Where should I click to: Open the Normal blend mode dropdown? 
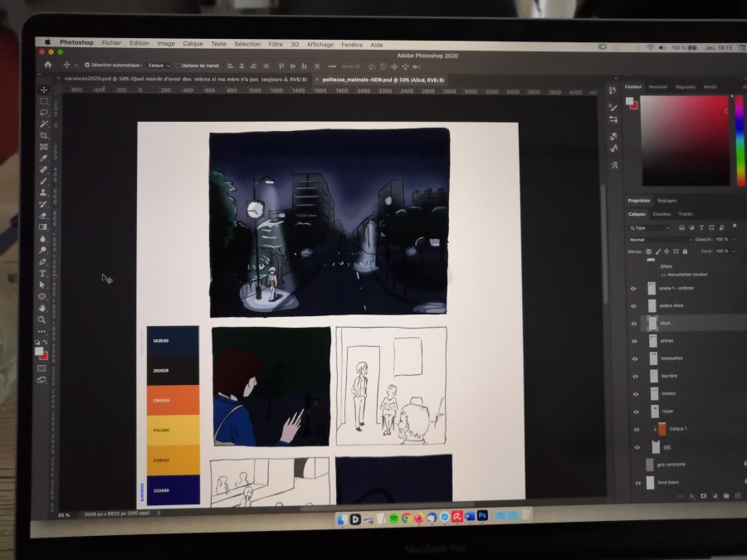(x=659, y=239)
